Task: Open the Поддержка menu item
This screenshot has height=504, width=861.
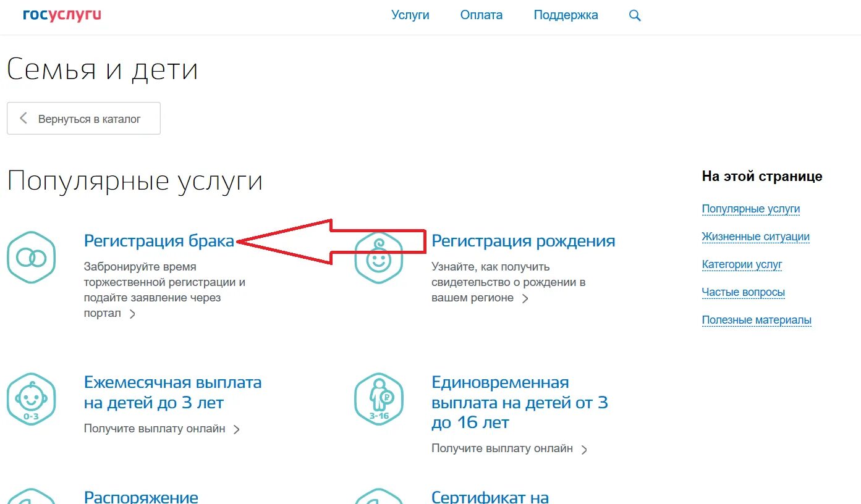Action: point(566,15)
